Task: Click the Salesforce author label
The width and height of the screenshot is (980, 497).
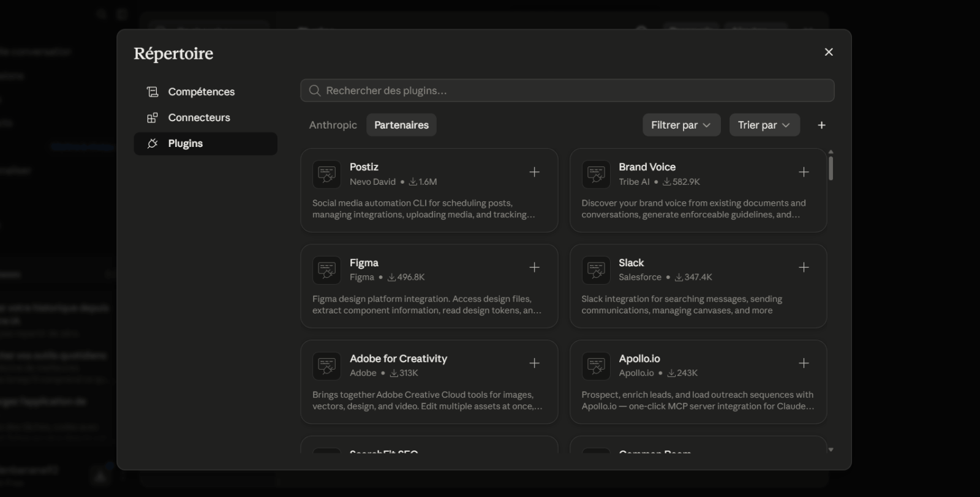Action: tap(640, 277)
